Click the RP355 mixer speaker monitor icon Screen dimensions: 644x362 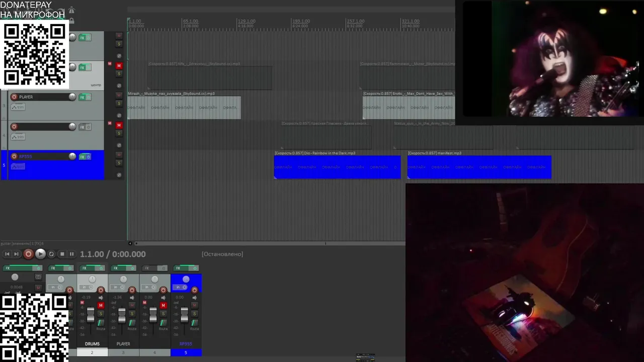coord(194,298)
